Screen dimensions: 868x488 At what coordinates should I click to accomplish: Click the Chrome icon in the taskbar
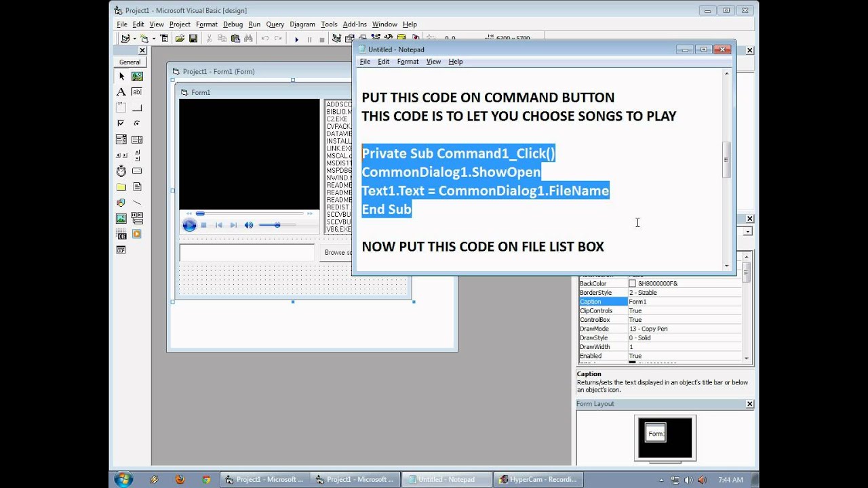click(206, 479)
